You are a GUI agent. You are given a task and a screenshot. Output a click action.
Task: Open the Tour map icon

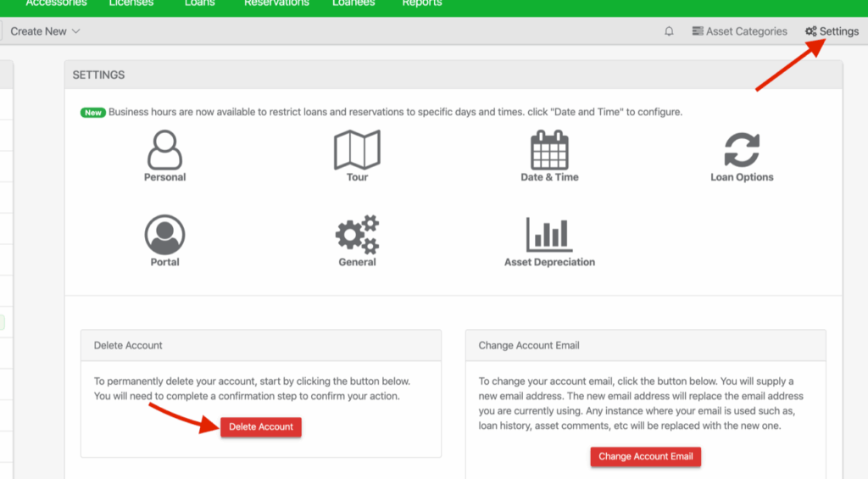point(357,151)
